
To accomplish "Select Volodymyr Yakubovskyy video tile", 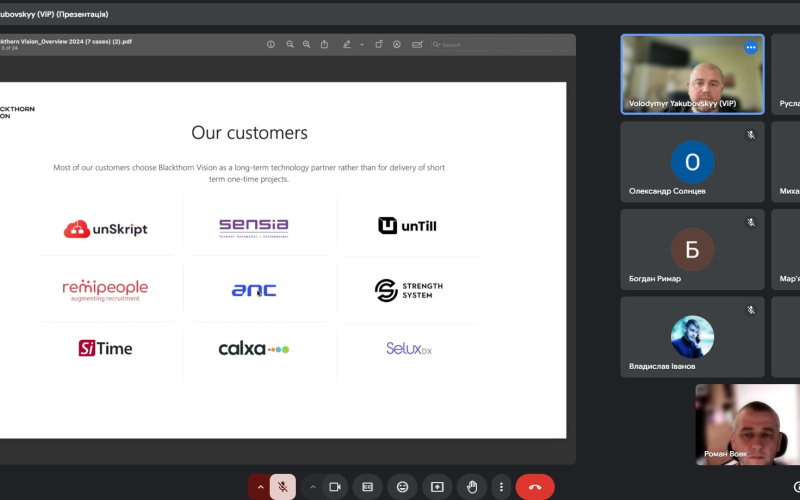I will (692, 74).
